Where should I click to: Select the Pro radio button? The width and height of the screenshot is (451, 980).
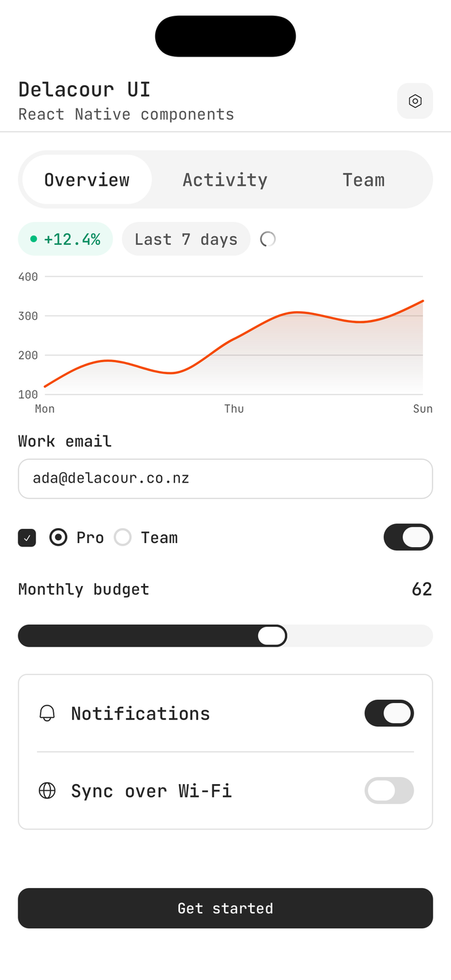coord(59,538)
